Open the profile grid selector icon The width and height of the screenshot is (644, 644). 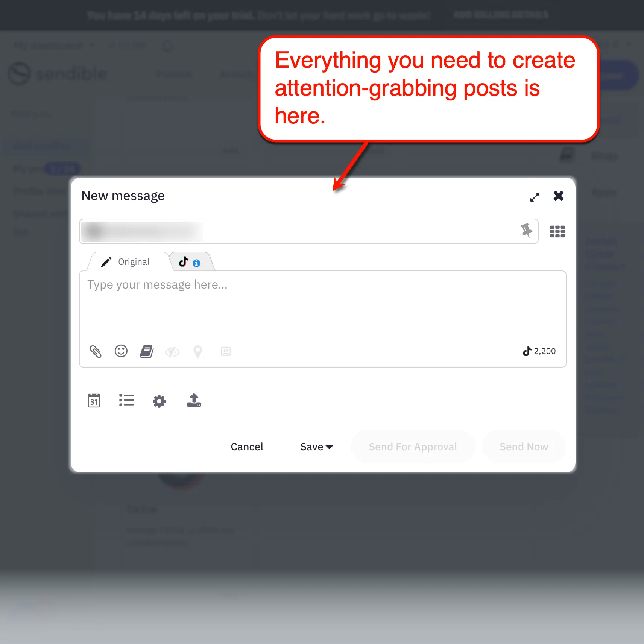coord(557,231)
